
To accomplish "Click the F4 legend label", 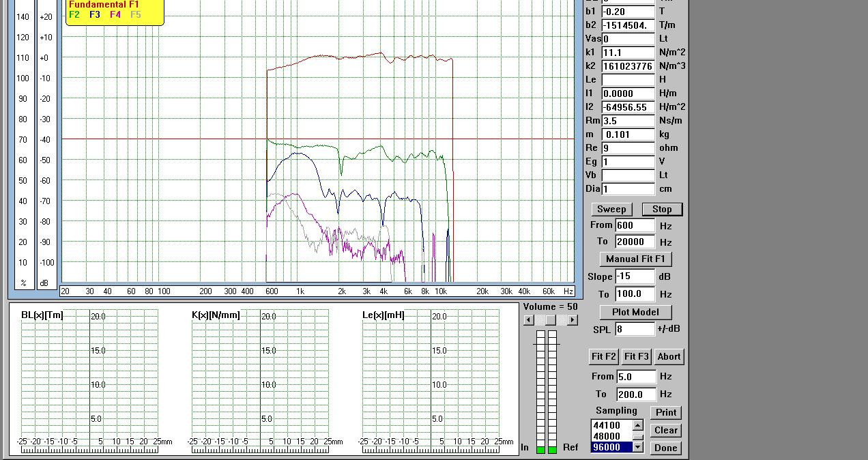I will click(115, 14).
